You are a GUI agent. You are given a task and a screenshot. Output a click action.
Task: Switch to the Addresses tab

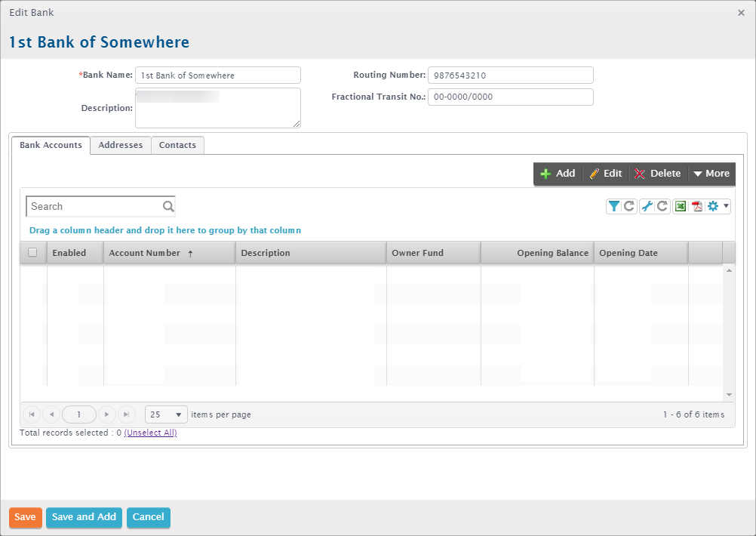(120, 145)
